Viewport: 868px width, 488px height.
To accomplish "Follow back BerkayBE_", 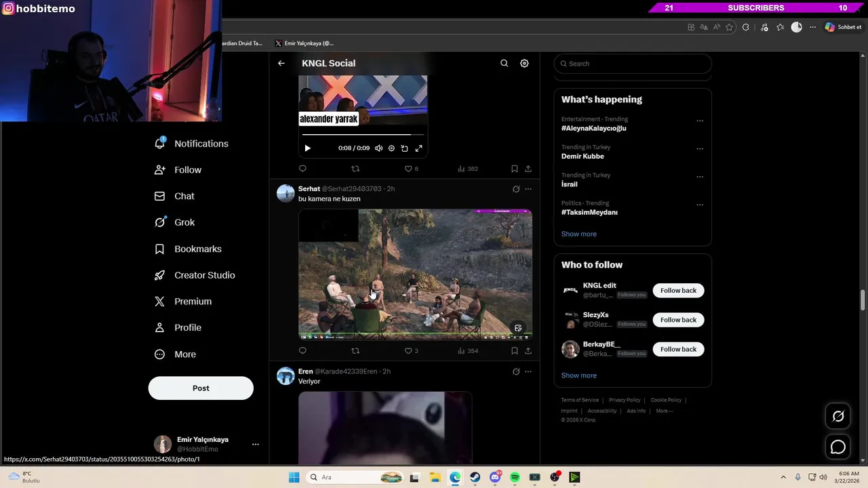I will tap(678, 349).
